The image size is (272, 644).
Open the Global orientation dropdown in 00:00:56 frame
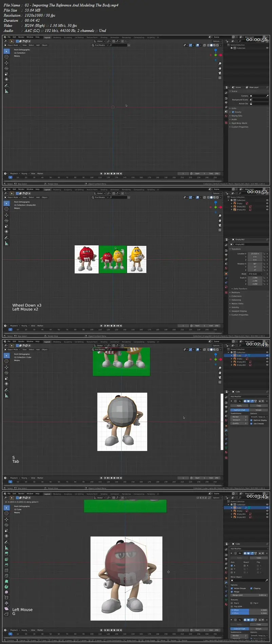coord(100,41)
